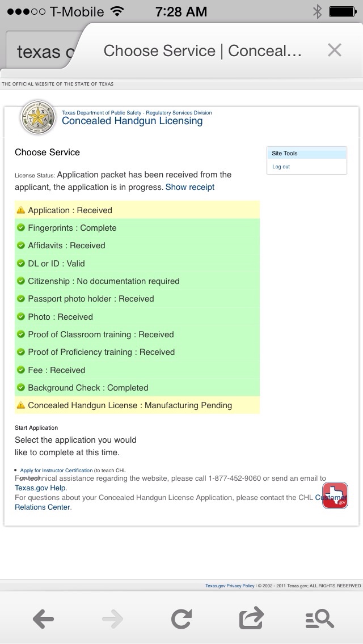Open the share icon in the toolbar
Viewport: 363px width, 644px height.
[251, 618]
